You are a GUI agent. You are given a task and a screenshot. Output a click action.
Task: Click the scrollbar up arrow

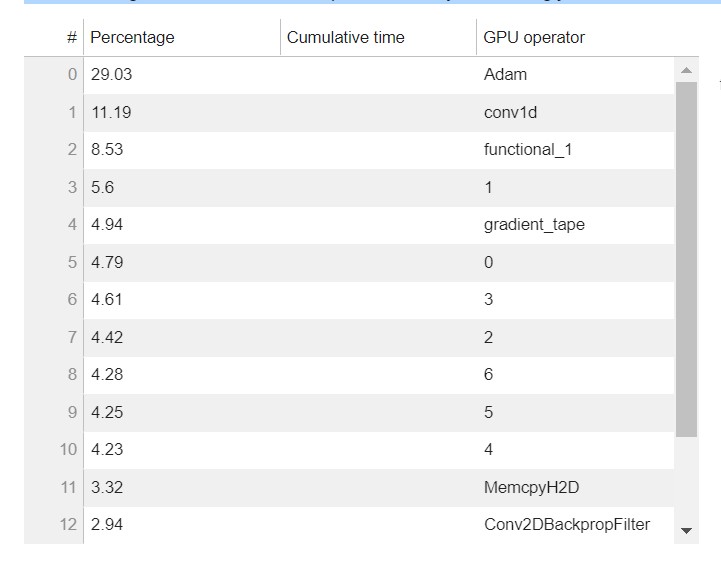point(686,70)
